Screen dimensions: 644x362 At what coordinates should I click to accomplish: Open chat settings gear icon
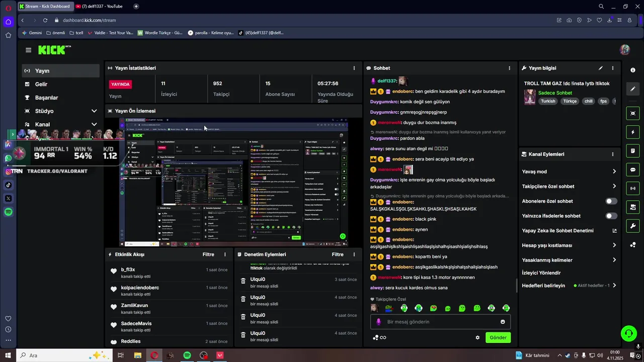pos(477,337)
